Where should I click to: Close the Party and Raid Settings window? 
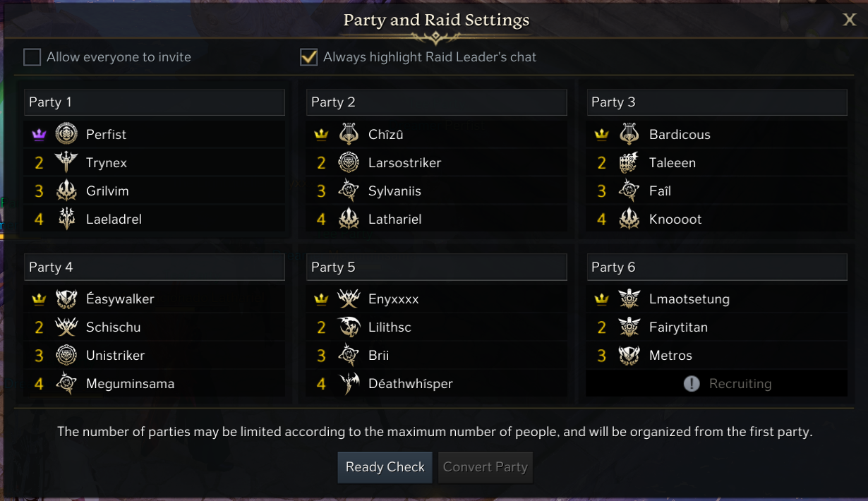850,20
